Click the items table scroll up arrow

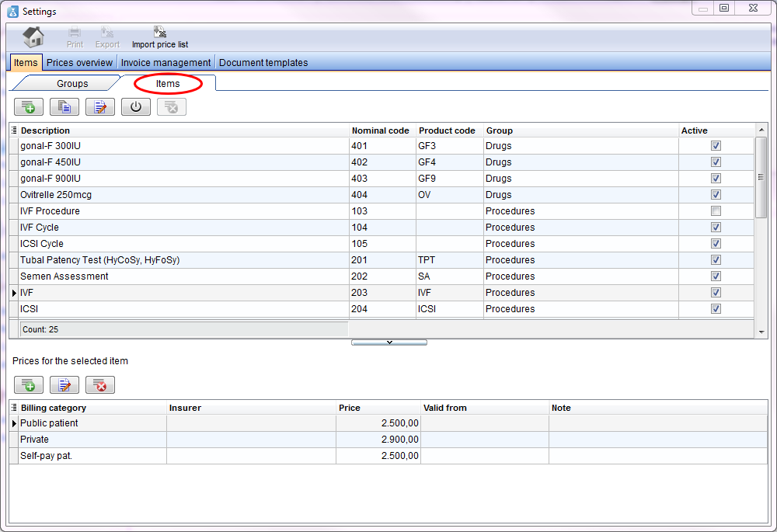click(x=761, y=130)
